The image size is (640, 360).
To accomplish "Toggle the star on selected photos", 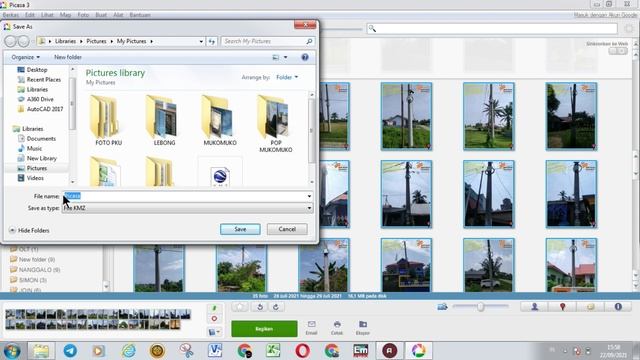I will (x=240, y=307).
